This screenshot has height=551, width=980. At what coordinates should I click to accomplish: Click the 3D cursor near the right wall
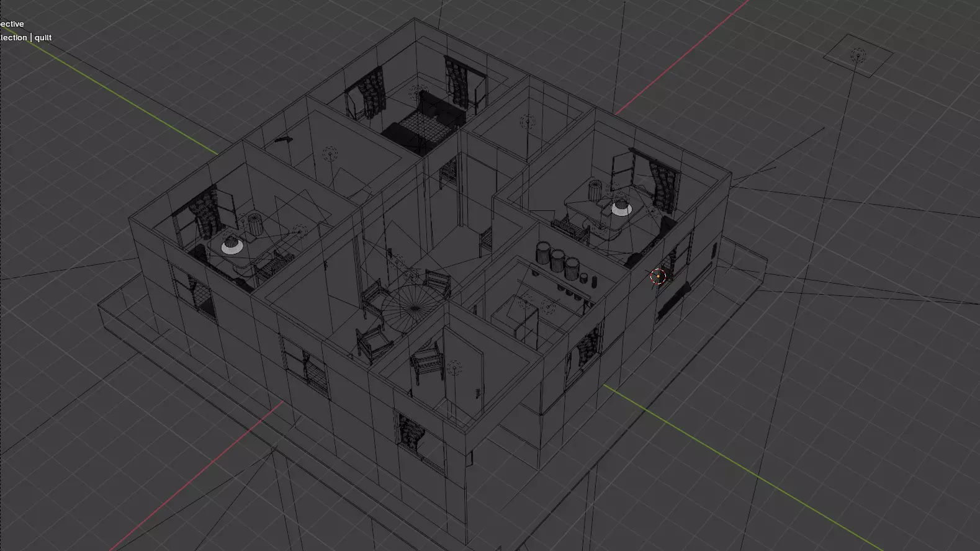659,277
